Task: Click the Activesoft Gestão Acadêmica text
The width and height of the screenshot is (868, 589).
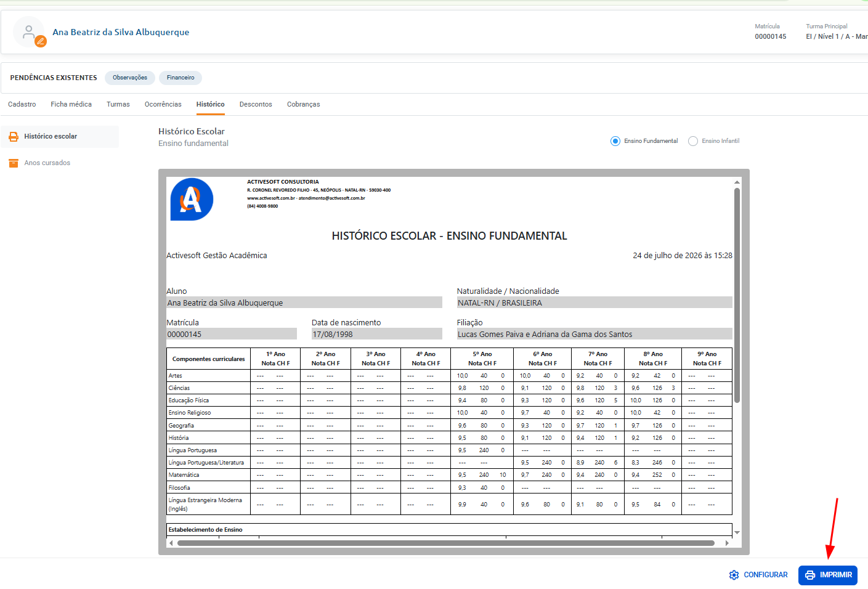Action: pos(217,256)
